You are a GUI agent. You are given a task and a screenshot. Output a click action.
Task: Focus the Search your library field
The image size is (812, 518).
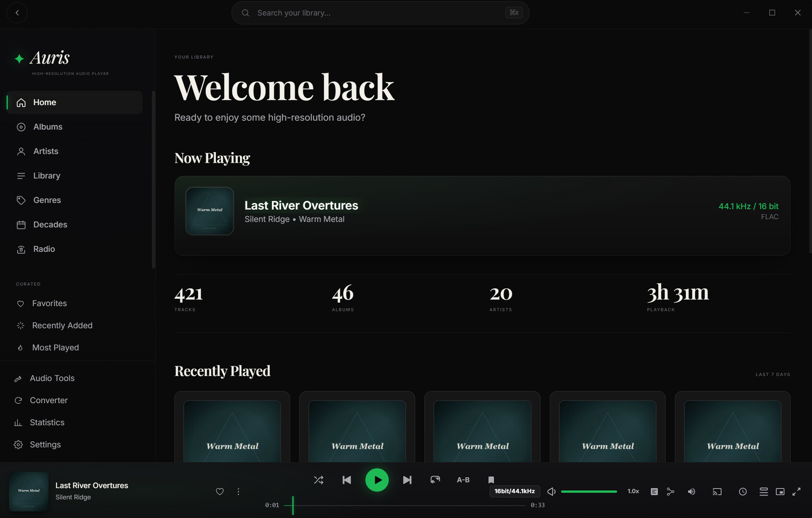tap(380, 13)
